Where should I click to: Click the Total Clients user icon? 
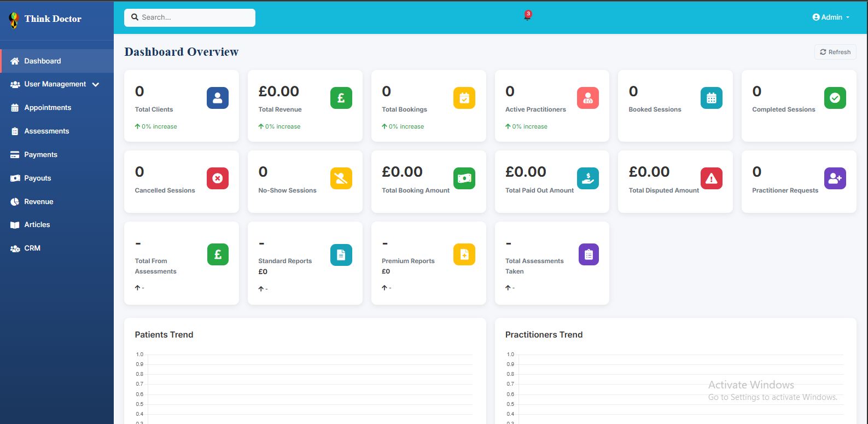coord(218,98)
